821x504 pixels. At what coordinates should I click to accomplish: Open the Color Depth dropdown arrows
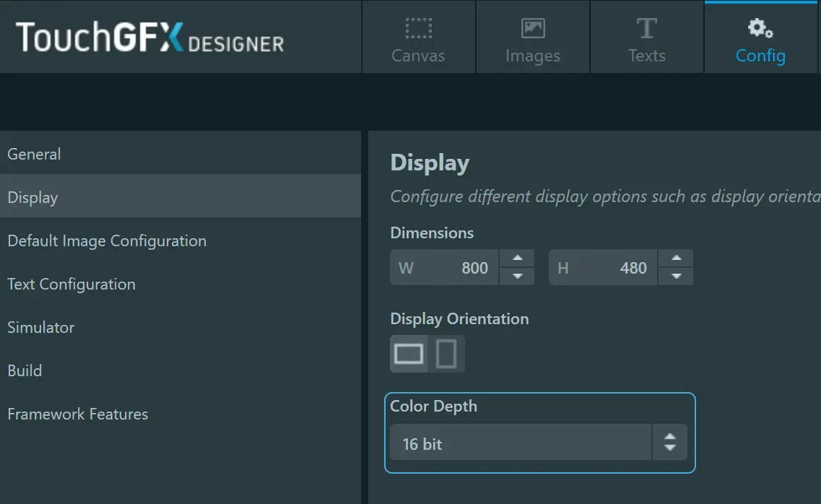(x=669, y=442)
